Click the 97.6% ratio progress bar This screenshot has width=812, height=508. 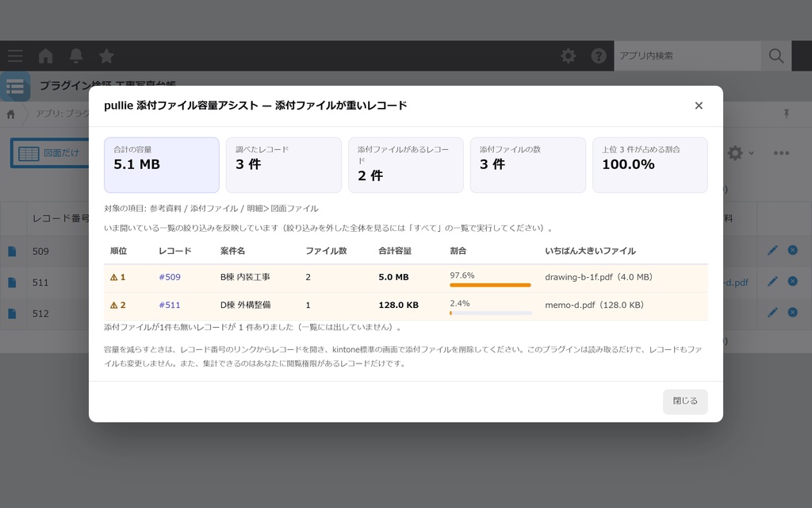tap(490, 285)
